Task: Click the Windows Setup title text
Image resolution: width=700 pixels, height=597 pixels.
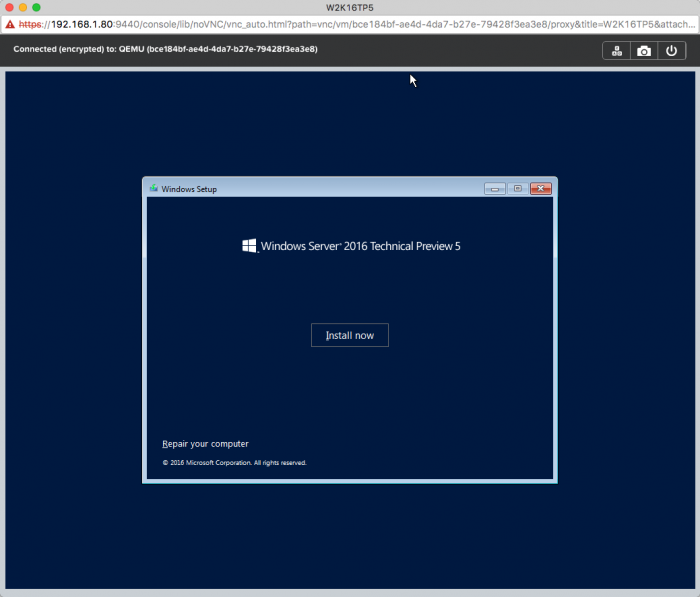Action: (x=189, y=189)
